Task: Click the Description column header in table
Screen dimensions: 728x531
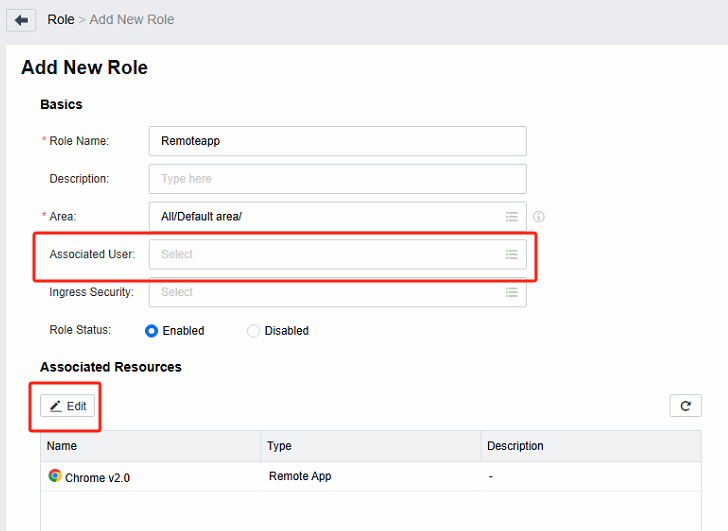Action: 515,446
